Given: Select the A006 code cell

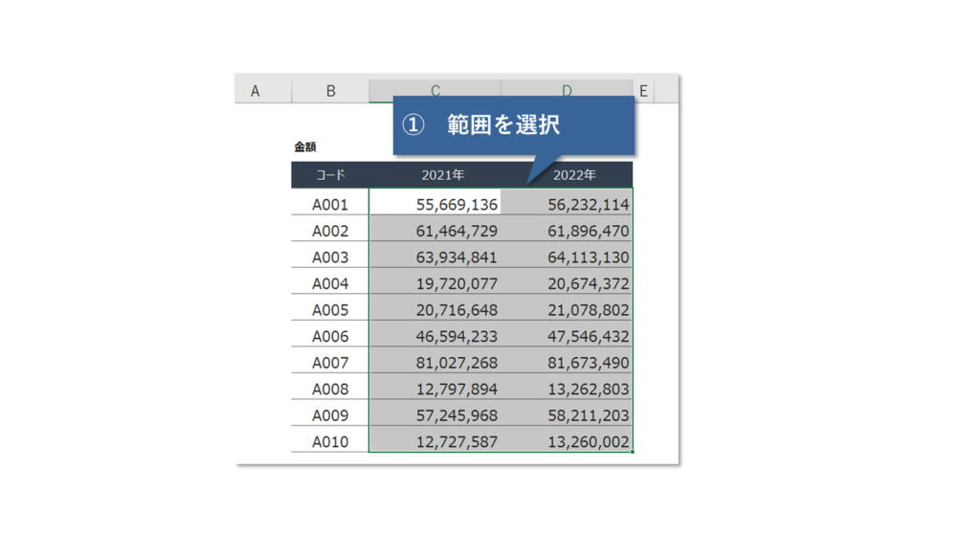Looking at the screenshot, I should click(x=330, y=336).
